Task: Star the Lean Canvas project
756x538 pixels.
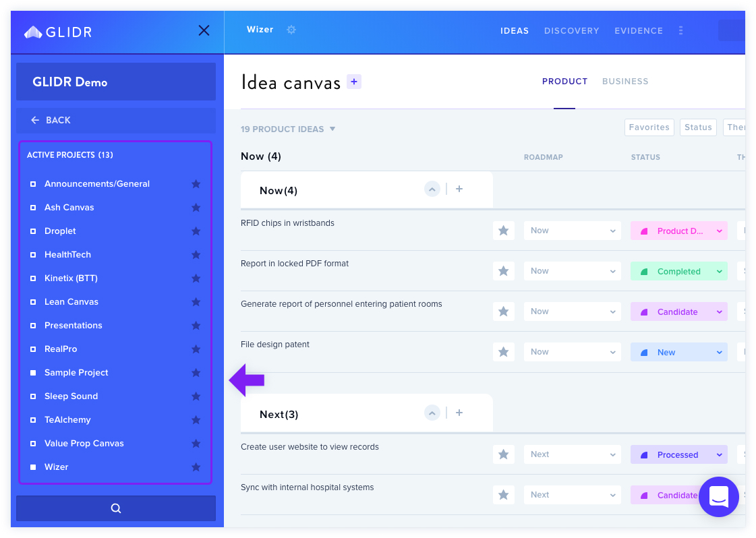Action: [196, 302]
